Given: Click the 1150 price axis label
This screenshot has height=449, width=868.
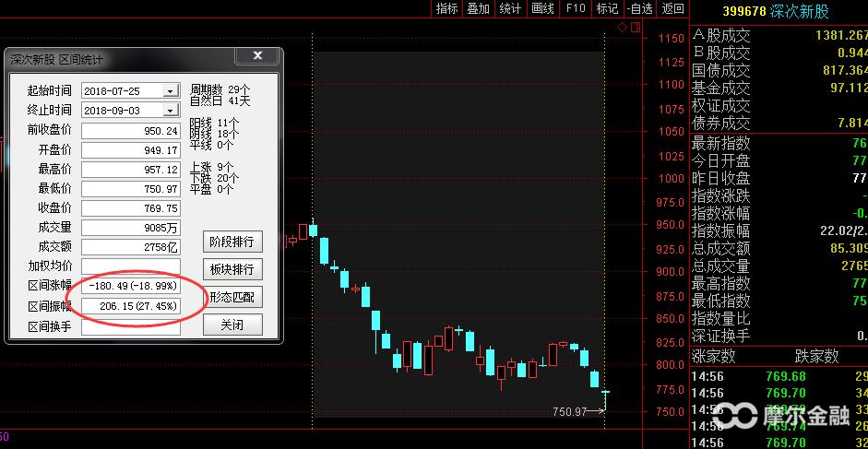Looking at the screenshot, I should (x=672, y=39).
